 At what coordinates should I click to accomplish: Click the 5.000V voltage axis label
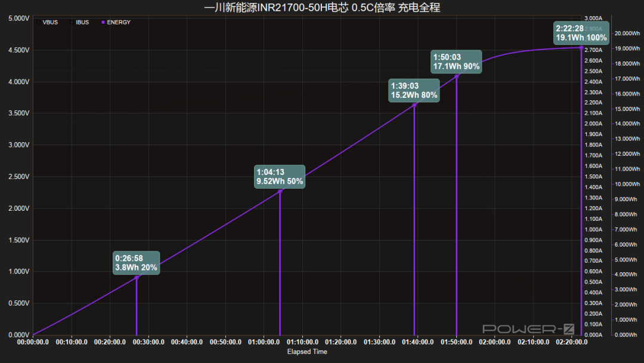(19, 19)
